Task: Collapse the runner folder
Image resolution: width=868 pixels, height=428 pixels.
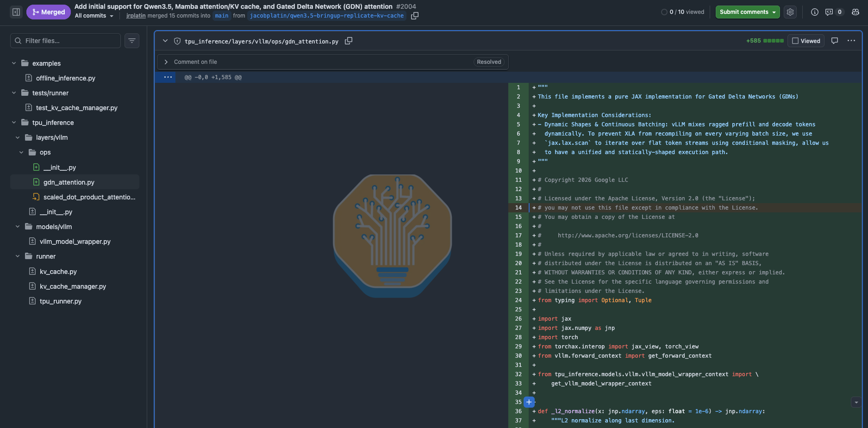Action: pyautogui.click(x=18, y=256)
